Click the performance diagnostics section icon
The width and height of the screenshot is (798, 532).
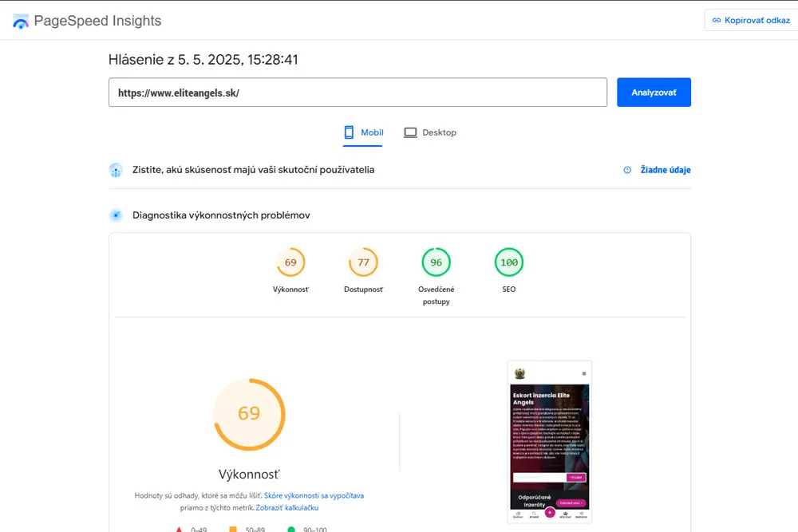[116, 215]
